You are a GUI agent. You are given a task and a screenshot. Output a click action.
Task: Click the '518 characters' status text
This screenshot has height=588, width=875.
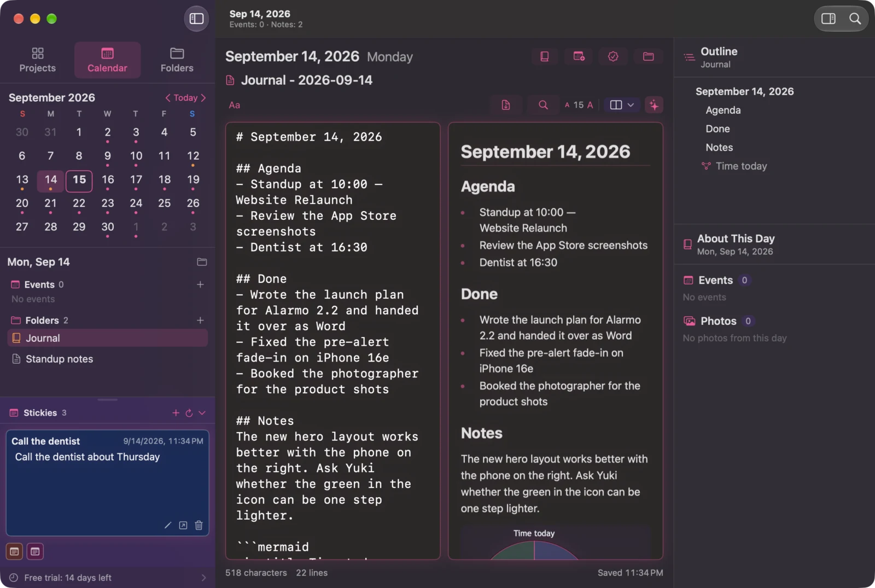[256, 573]
